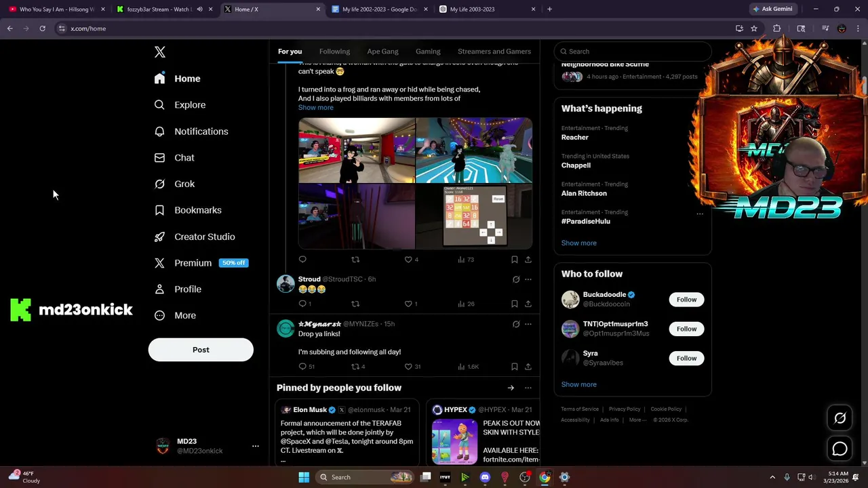868x488 pixels.
Task: Open Creator Studio in the sidebar
Action: [x=195, y=237]
